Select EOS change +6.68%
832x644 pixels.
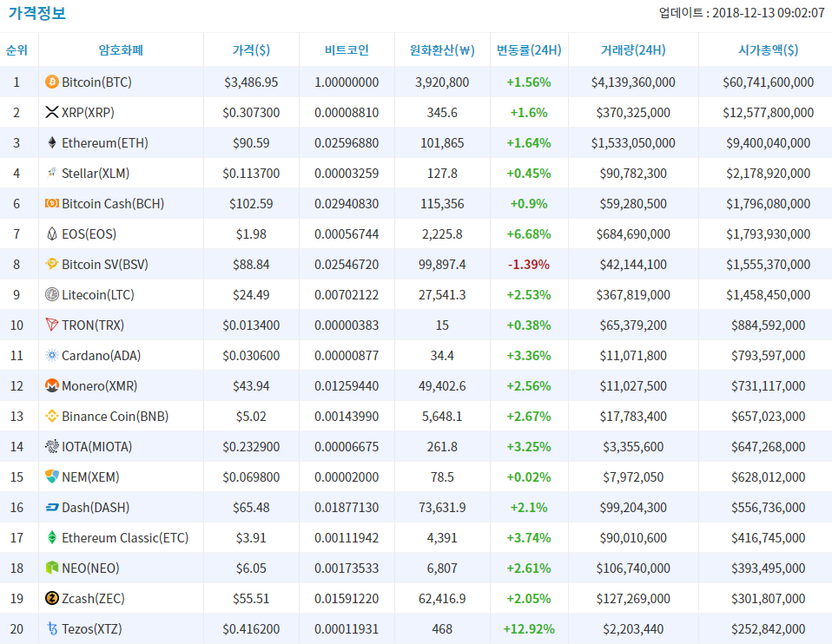coord(529,233)
